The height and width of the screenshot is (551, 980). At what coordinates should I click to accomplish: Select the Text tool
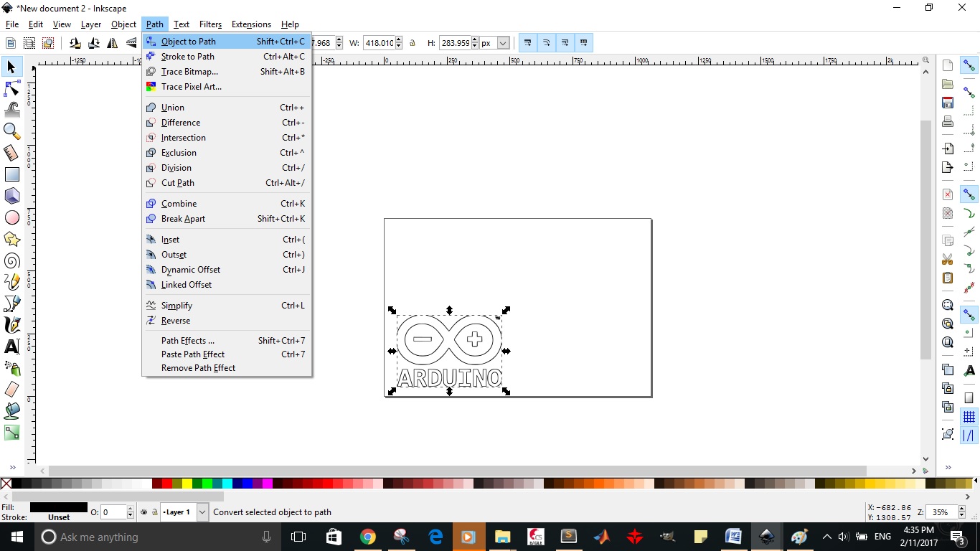[x=11, y=347]
